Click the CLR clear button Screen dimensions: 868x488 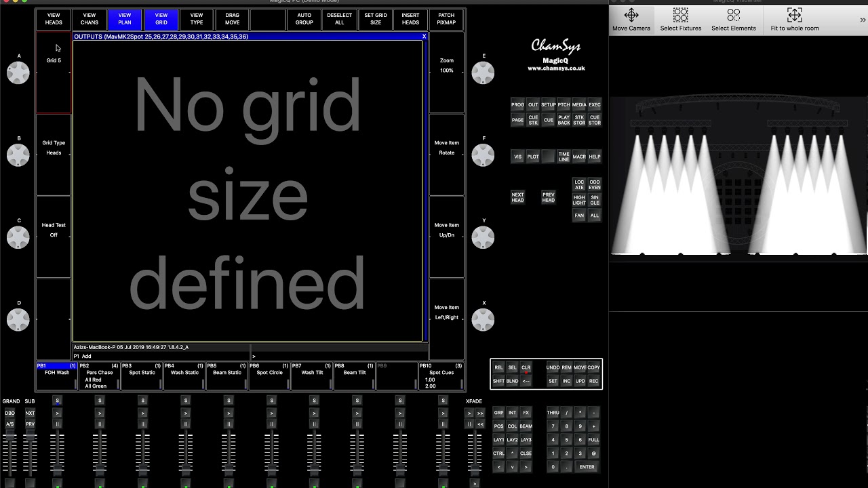[526, 368]
